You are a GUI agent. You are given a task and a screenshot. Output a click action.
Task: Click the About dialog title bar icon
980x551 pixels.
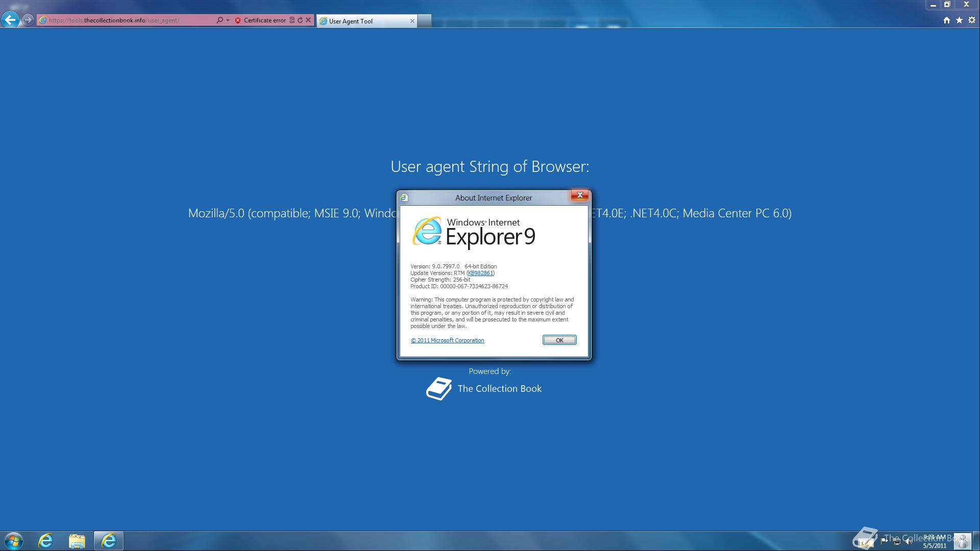pyautogui.click(x=405, y=197)
